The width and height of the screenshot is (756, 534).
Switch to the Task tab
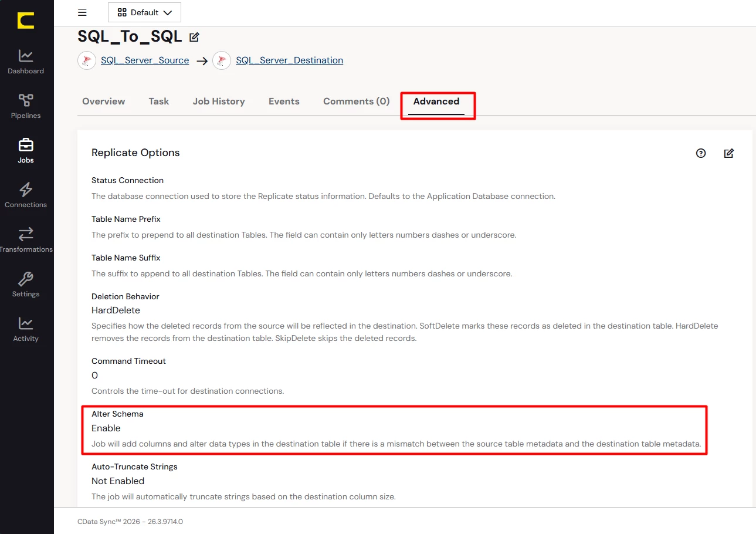[159, 102]
